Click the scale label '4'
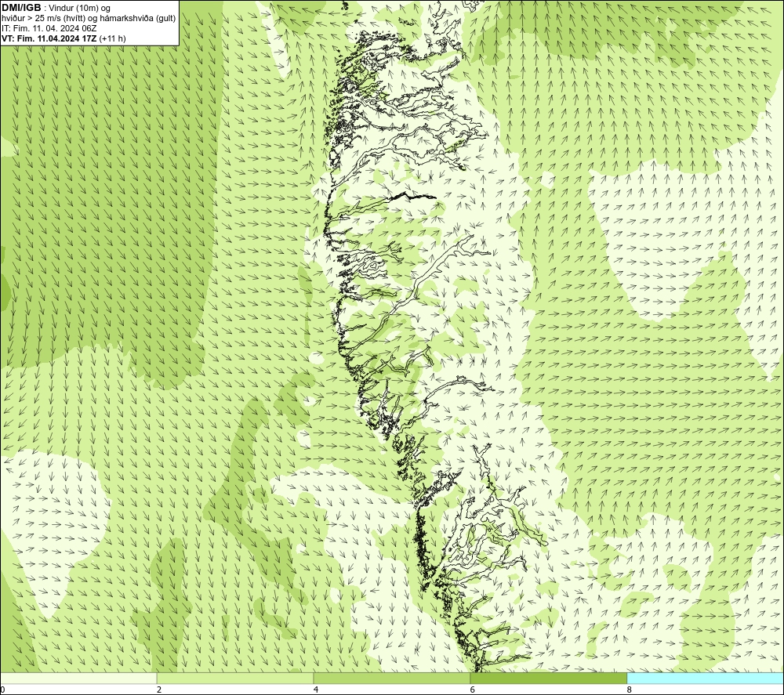Viewport: 784px width, 695px height. click(x=316, y=690)
